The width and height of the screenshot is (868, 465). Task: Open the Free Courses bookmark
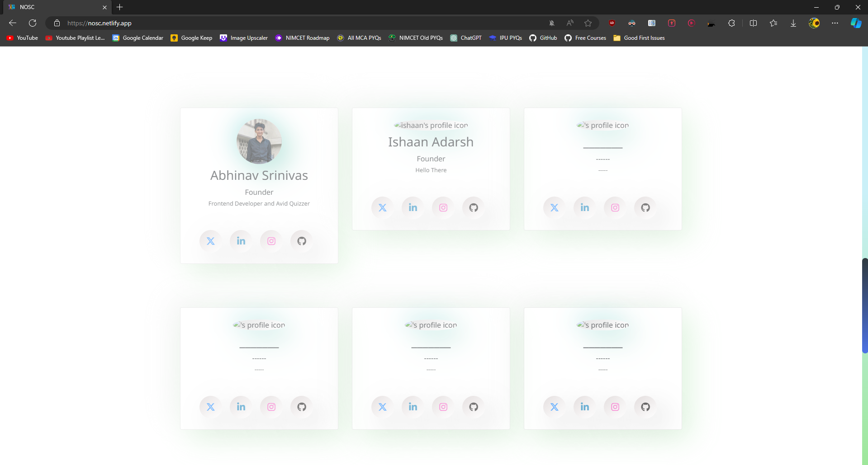tap(585, 38)
